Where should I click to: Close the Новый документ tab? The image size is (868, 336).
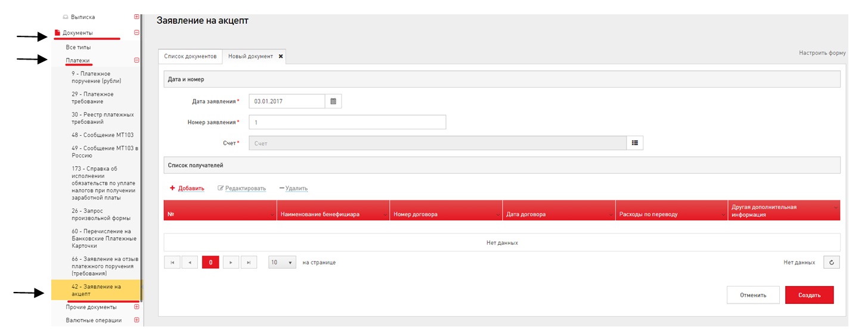point(281,56)
